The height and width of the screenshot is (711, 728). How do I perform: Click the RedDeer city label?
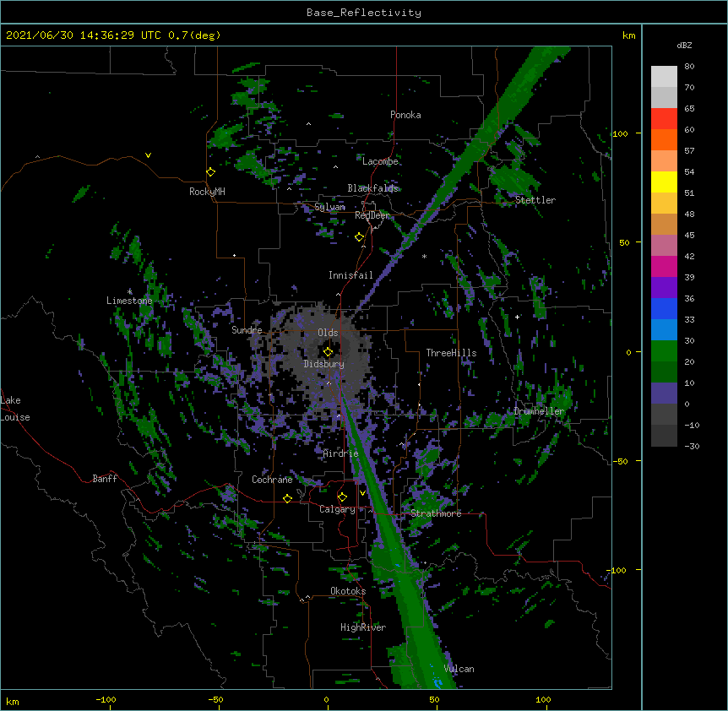[x=372, y=215]
